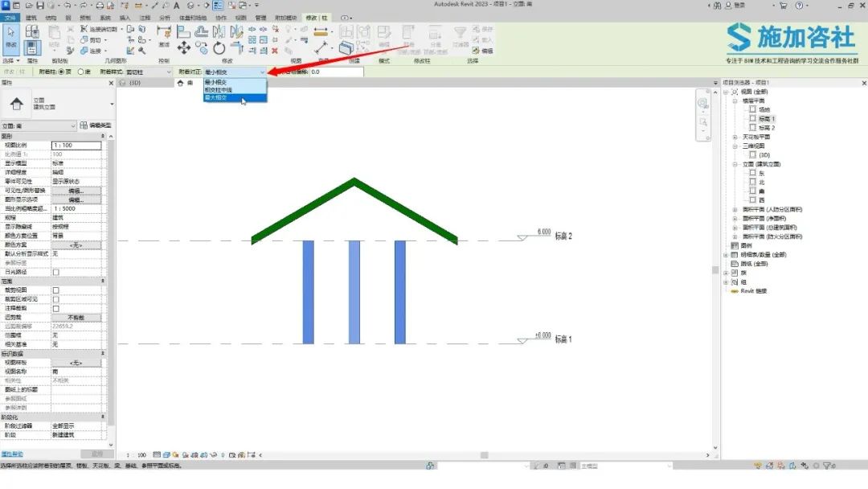Collapse the Elevations (立面 建筑立面) tree node
868x489 pixels.
coord(735,164)
